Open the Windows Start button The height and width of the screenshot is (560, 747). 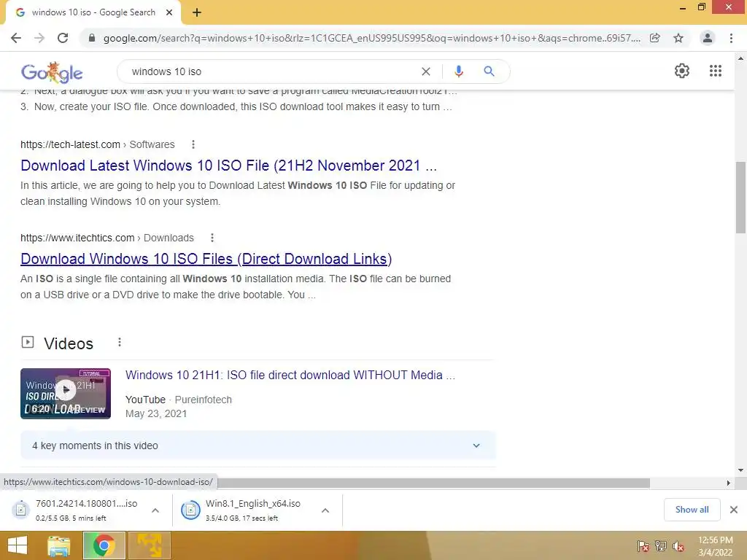(x=18, y=545)
